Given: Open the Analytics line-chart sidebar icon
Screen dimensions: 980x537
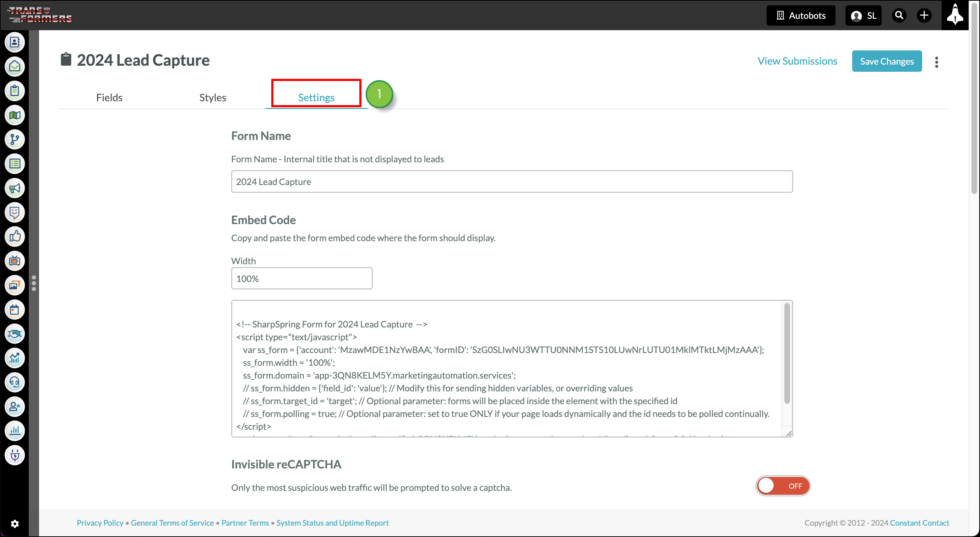Looking at the screenshot, I should click(x=15, y=358).
